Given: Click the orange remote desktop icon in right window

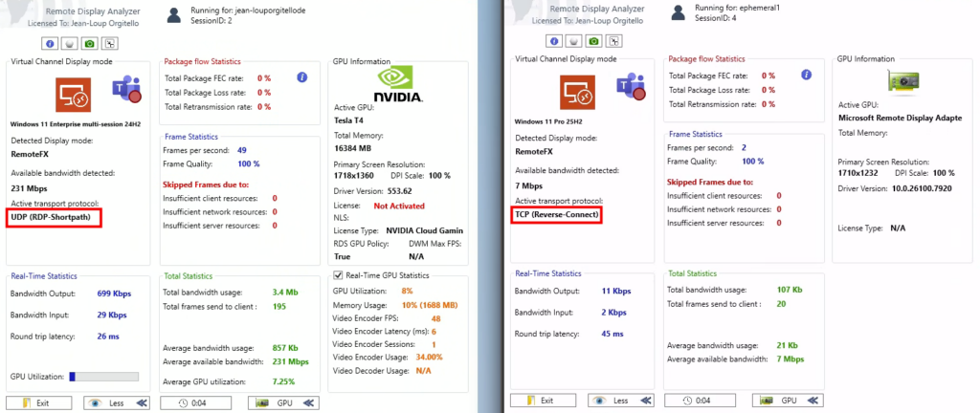Looking at the screenshot, I should [575, 93].
